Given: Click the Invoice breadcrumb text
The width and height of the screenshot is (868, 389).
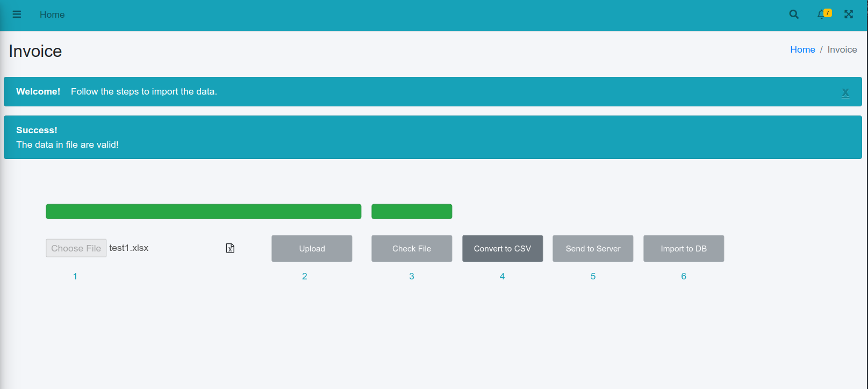Looking at the screenshot, I should click(842, 49).
